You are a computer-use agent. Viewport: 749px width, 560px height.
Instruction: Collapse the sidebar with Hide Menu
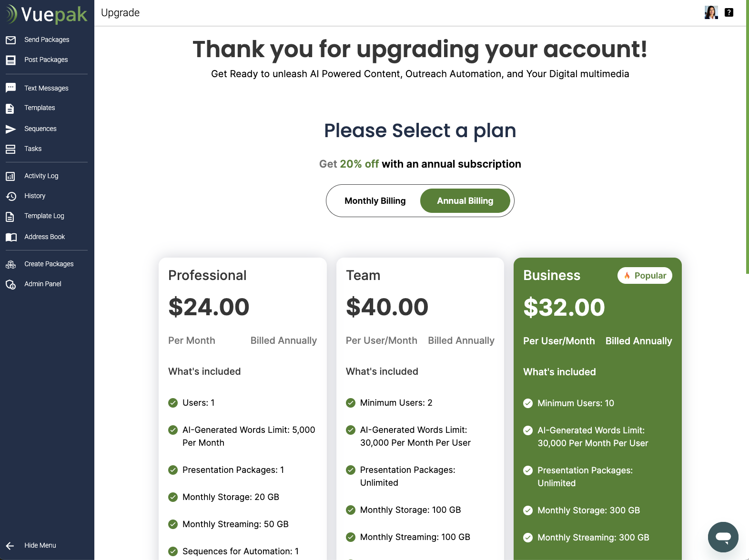[40, 545]
